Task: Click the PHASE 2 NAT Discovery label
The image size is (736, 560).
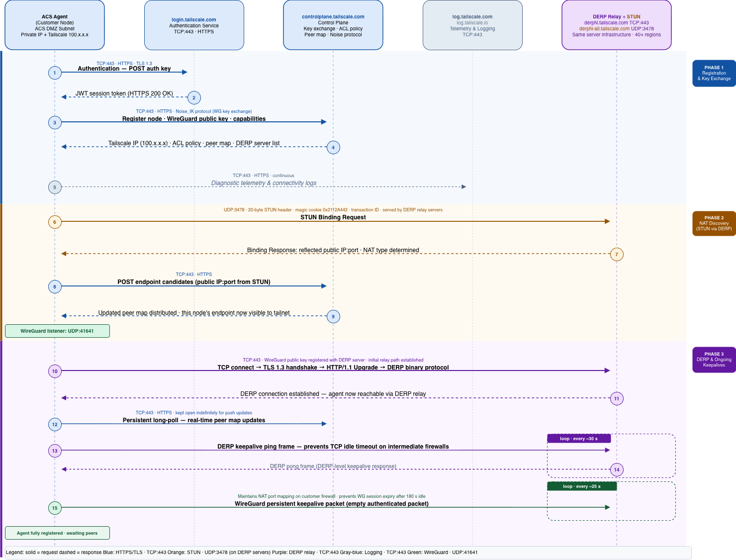Action: (714, 223)
